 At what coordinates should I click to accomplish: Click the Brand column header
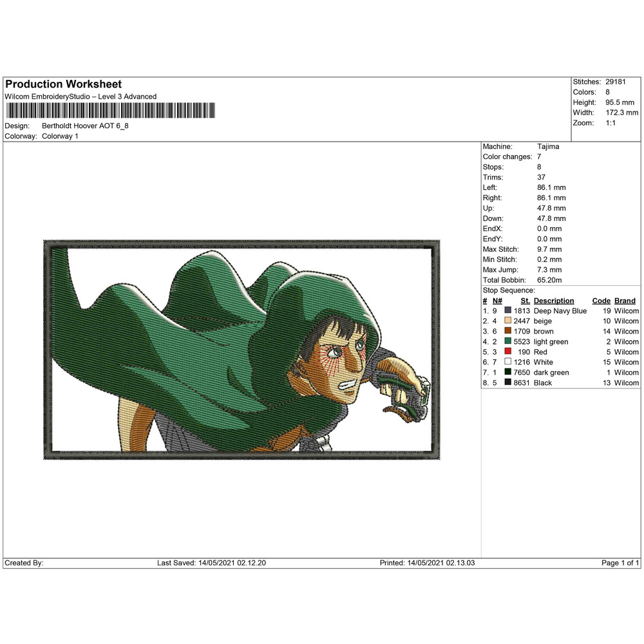pos(624,301)
